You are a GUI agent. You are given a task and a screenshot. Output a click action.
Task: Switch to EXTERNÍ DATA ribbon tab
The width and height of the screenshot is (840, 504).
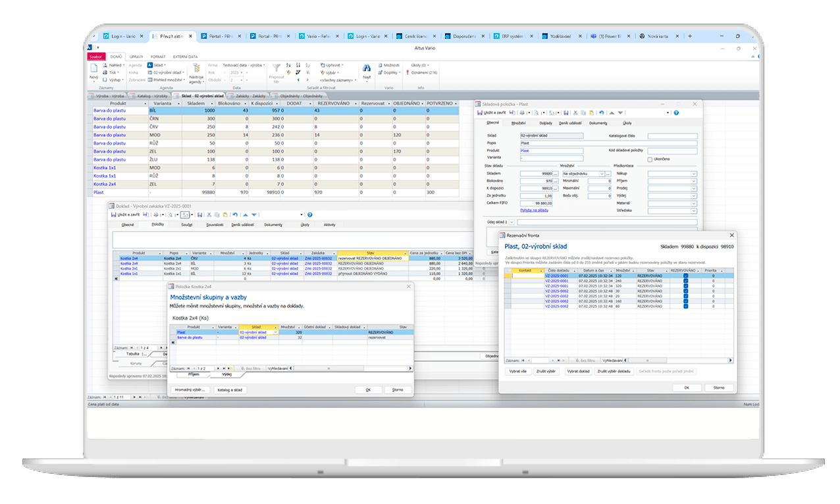[186, 57]
